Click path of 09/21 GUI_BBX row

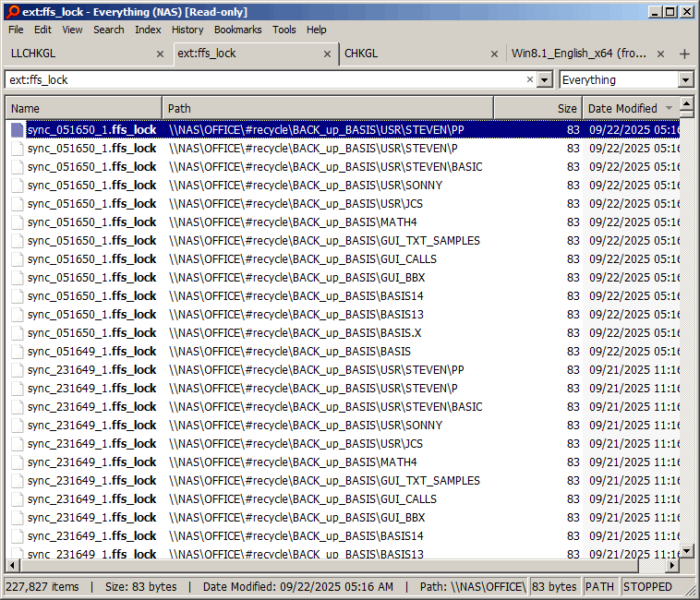coord(296,518)
